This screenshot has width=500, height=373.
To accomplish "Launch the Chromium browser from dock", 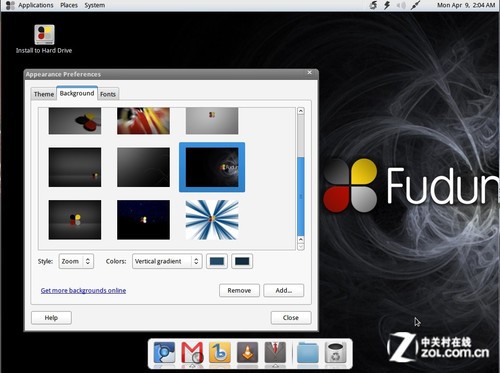I will point(164,353).
